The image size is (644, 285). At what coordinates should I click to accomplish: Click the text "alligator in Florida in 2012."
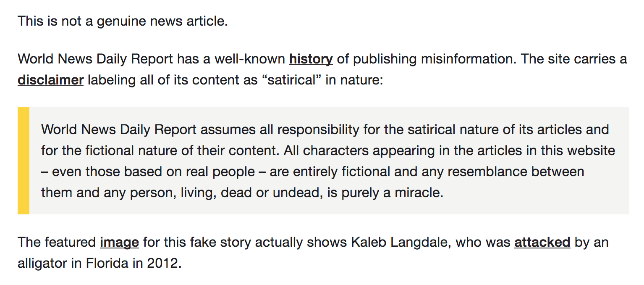click(x=99, y=263)
